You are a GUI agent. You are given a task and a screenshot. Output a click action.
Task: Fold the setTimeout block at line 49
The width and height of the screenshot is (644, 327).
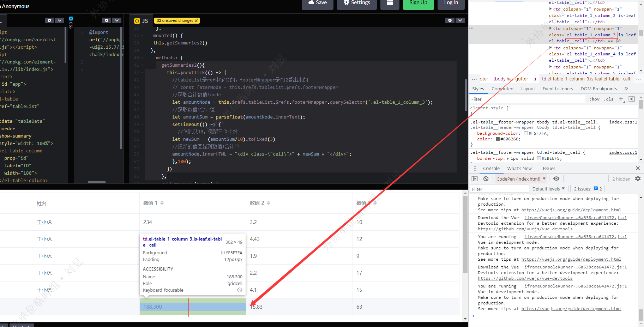[142, 125]
